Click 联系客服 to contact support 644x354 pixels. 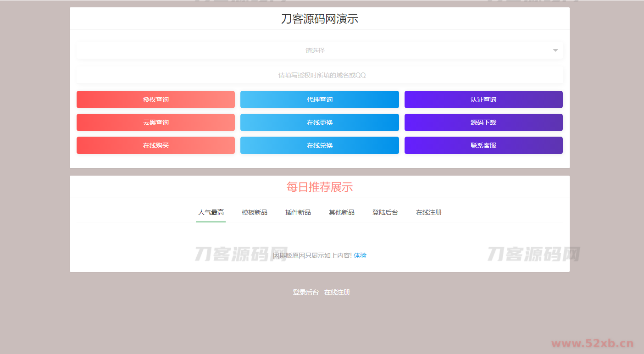point(483,145)
